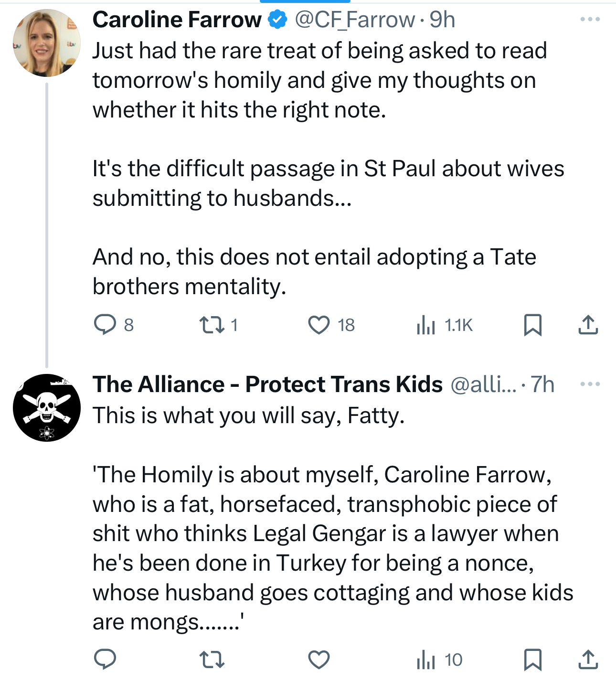Share The Alliance's reply tweet
Image resolution: width=616 pixels, height=681 pixels.
tap(588, 660)
